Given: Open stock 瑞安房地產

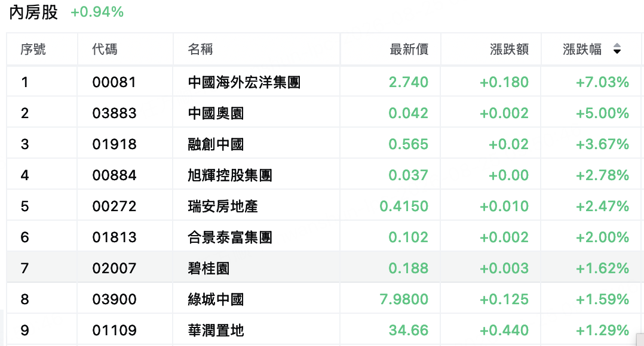Looking at the screenshot, I should tap(223, 206).
